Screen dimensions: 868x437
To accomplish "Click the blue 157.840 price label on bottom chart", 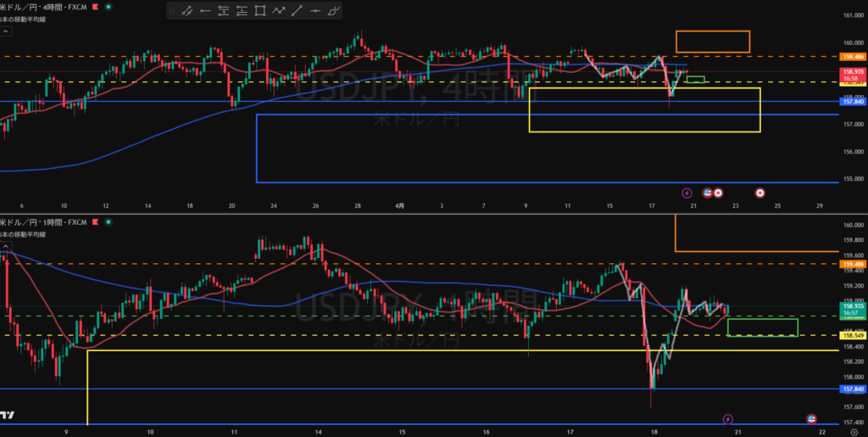I will 850,389.
